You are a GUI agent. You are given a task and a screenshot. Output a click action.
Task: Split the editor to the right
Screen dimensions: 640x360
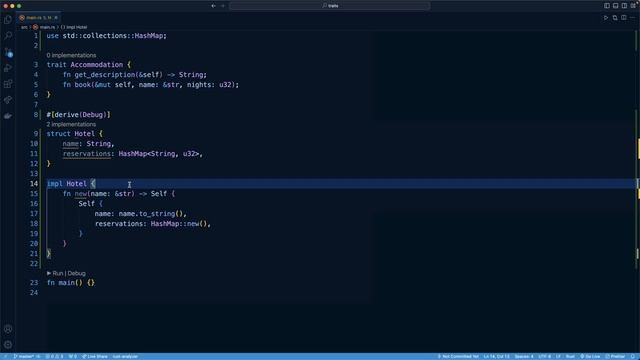[x=624, y=18]
